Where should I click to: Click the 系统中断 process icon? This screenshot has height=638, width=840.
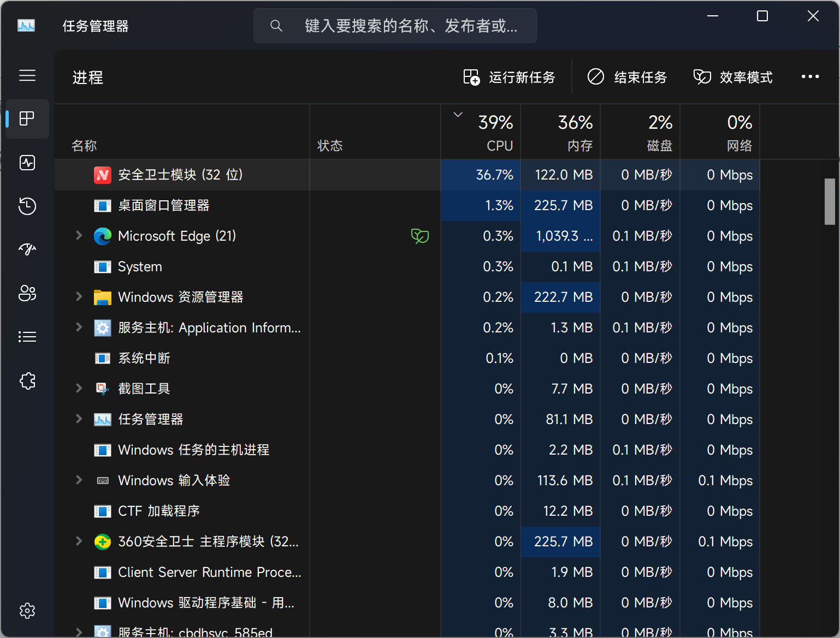pos(103,358)
